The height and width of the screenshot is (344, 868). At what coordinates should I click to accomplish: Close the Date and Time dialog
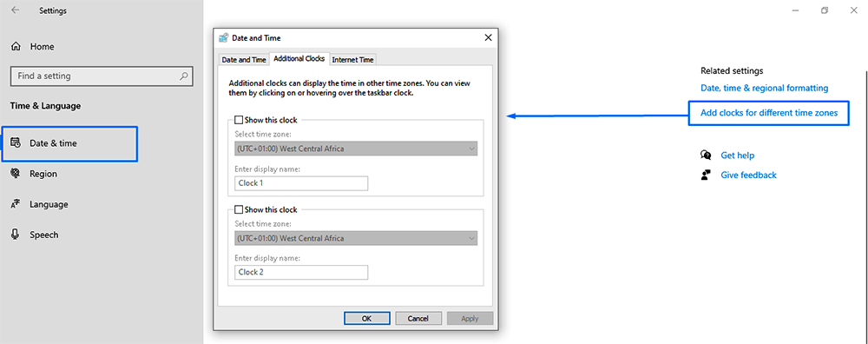click(488, 37)
